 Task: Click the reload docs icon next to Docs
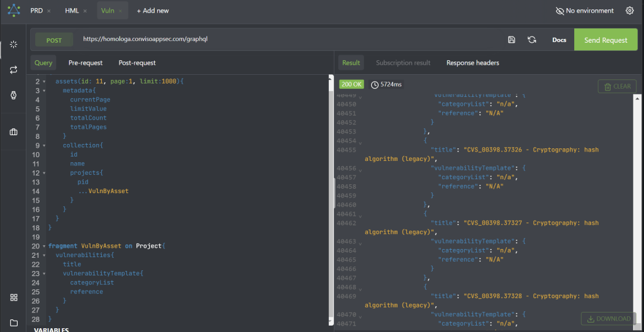coord(532,40)
